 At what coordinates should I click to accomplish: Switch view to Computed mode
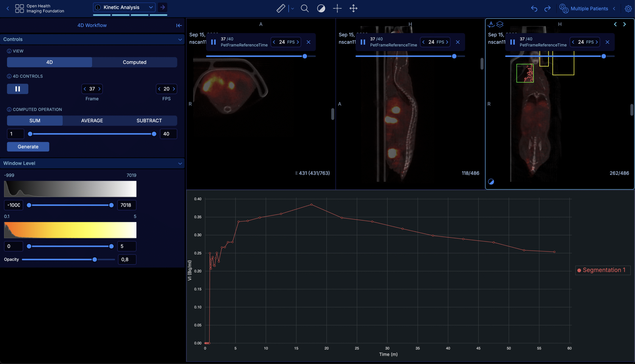[x=134, y=62]
